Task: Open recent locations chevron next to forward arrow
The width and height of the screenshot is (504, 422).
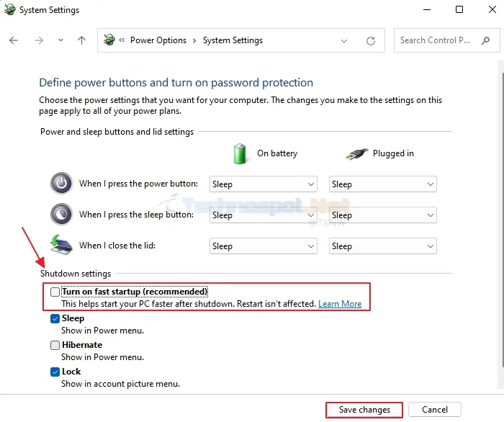Action: click(x=60, y=40)
